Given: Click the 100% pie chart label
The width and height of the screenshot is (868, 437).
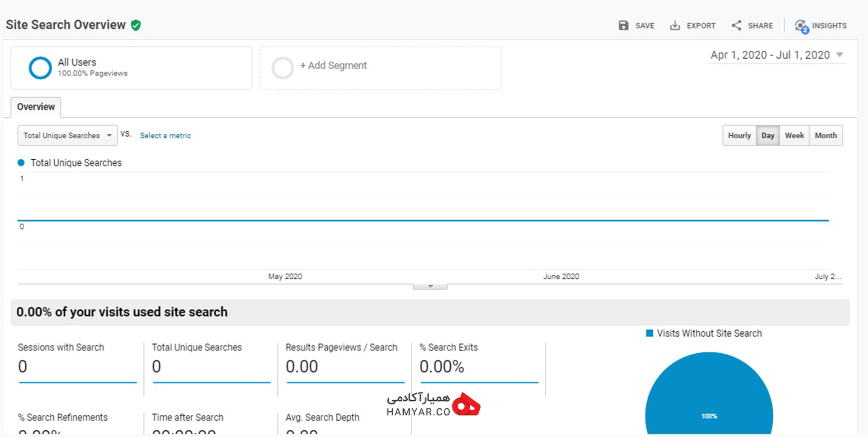Looking at the screenshot, I should 709,416.
